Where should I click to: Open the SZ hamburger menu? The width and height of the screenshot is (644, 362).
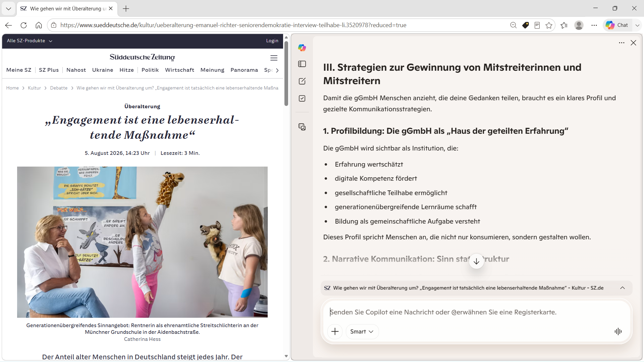[x=274, y=58]
